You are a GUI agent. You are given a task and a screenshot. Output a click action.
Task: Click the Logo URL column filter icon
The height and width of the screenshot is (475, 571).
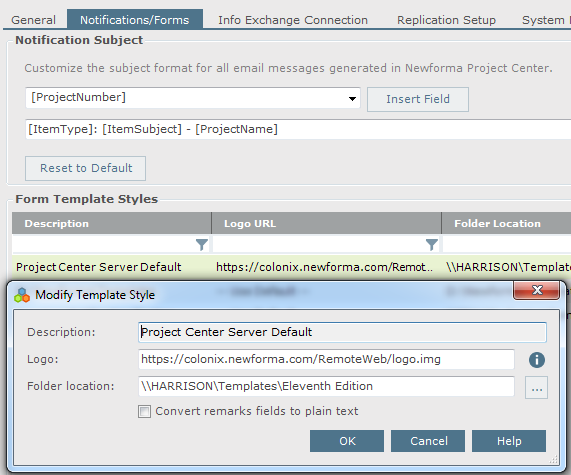point(432,245)
